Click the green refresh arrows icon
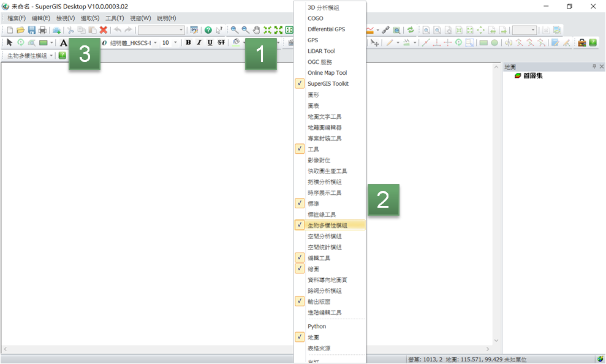 point(411,30)
